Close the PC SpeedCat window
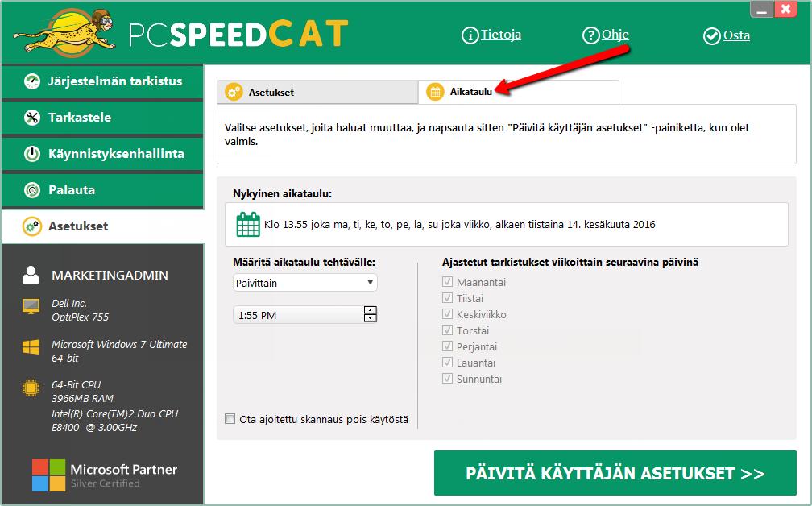 (x=785, y=10)
